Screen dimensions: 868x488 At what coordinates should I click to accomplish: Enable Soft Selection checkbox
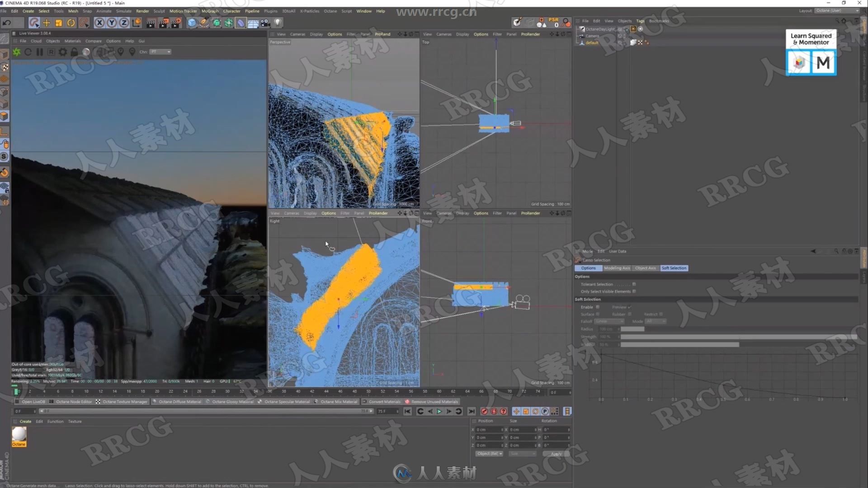pos(598,307)
